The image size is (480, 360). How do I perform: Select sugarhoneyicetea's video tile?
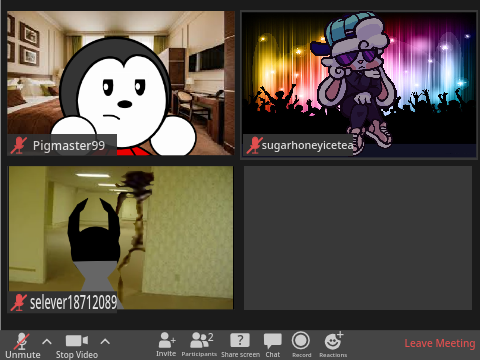359,85
